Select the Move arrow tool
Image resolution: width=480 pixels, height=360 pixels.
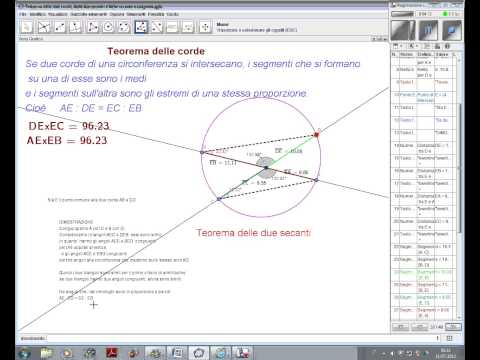(x=27, y=27)
